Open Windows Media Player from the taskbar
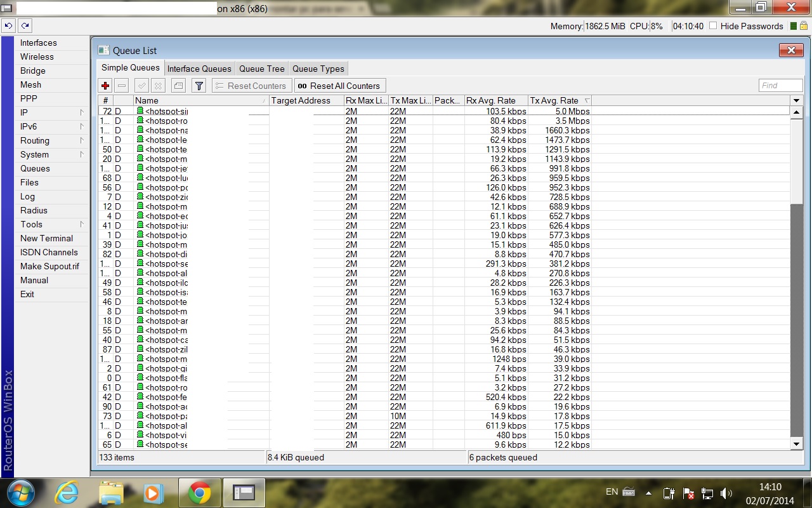 [x=152, y=493]
